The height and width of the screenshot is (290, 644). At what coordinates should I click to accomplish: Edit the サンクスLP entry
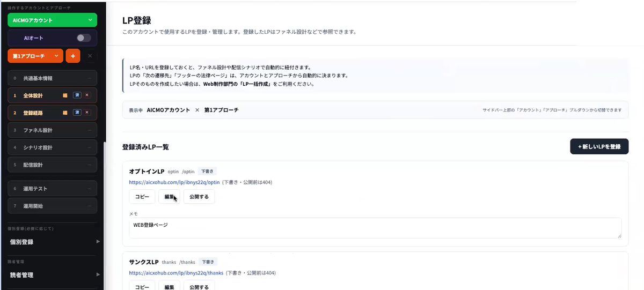(170, 286)
